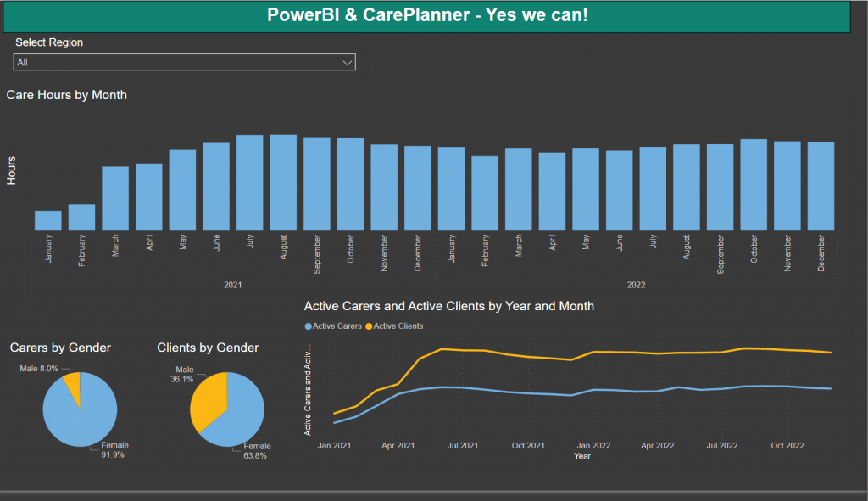Click the April 2022 care hours bar
The width and height of the screenshot is (868, 501).
pos(552,191)
